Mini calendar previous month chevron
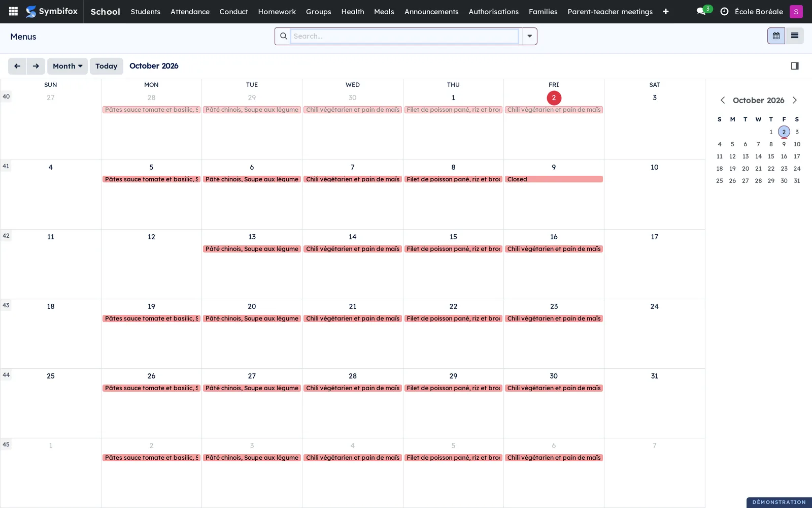Viewport: 812px width, 508px height. (723, 100)
